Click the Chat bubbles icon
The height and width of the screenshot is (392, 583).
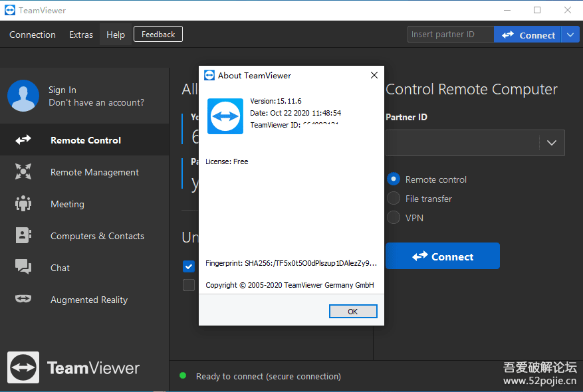pyautogui.click(x=23, y=268)
